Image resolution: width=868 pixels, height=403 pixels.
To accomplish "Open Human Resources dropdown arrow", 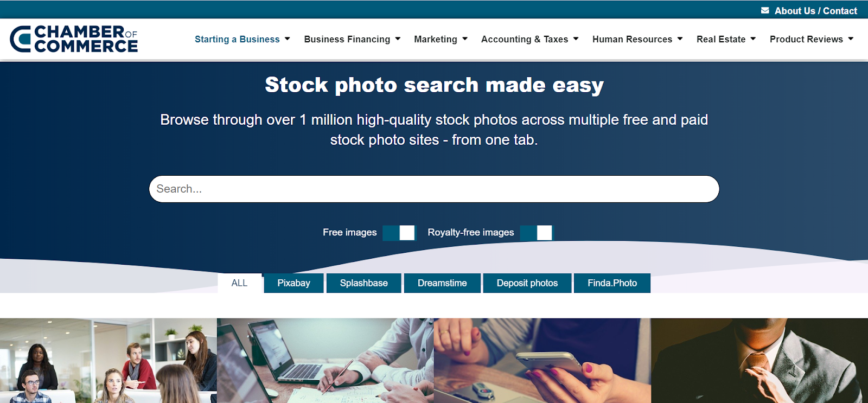I will 680,39.
